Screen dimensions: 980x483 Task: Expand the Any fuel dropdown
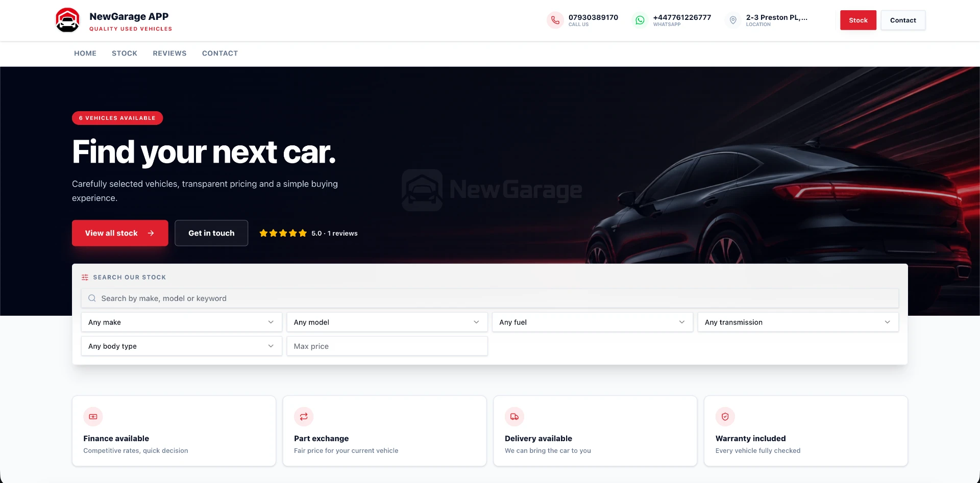593,322
